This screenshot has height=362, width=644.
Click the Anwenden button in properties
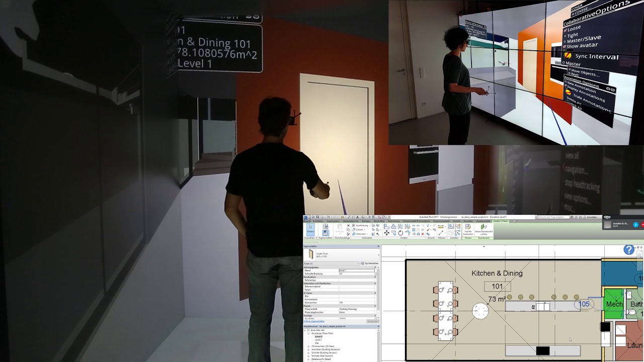pyautogui.click(x=372, y=321)
